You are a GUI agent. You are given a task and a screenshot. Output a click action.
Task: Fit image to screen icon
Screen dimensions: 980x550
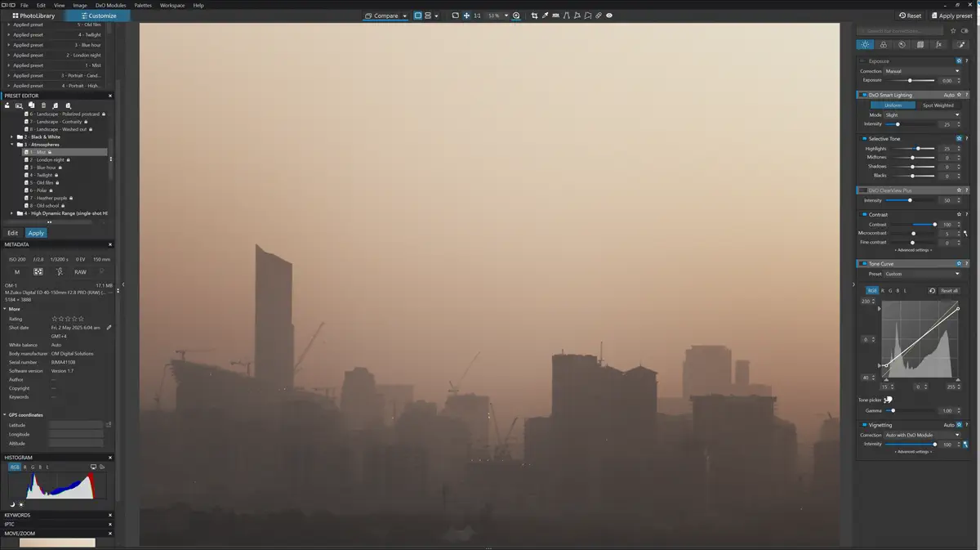click(456, 16)
